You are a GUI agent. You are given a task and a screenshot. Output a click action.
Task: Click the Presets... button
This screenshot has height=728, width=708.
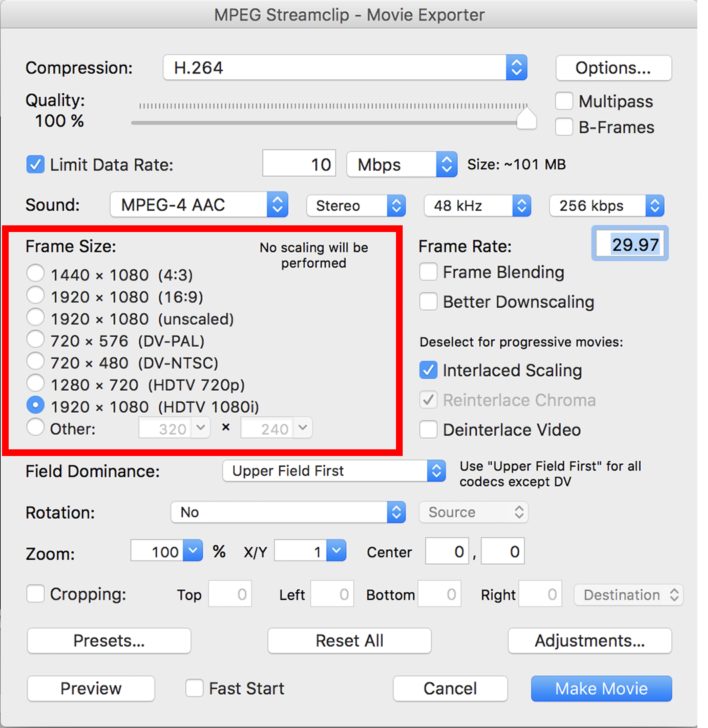(109, 641)
